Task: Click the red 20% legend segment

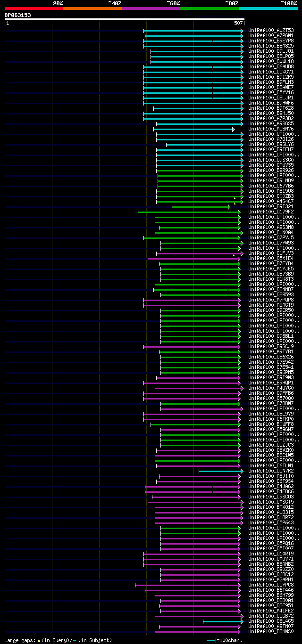Action: click(34, 8)
